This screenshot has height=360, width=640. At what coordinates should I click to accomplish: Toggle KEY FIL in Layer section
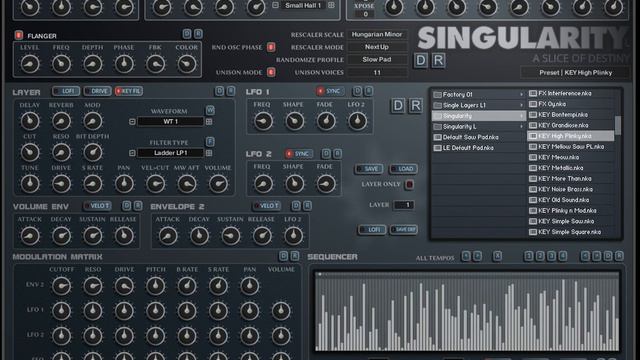[129, 91]
